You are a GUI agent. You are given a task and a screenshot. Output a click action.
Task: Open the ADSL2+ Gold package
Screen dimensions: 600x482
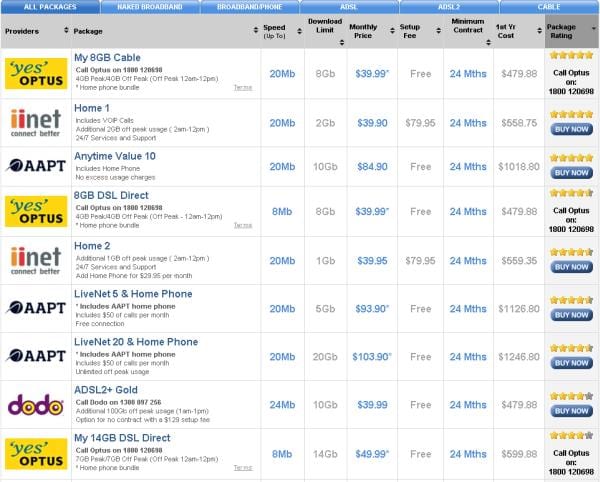click(106, 390)
